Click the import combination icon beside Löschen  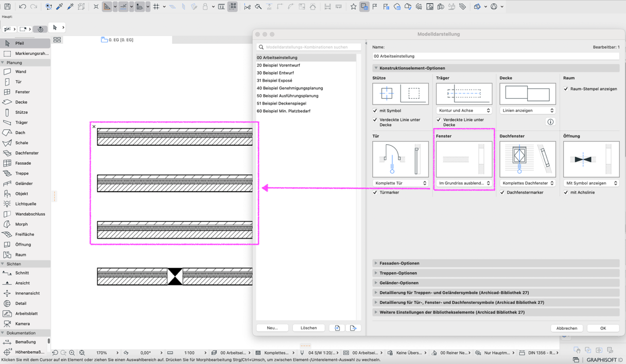coord(337,328)
